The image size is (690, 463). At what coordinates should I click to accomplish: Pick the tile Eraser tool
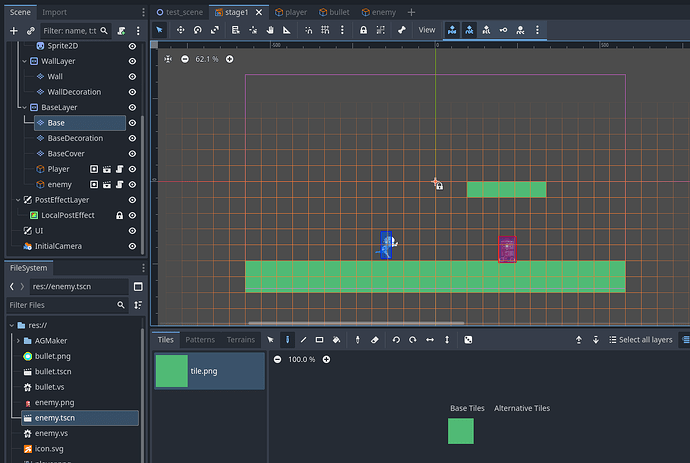[375, 340]
